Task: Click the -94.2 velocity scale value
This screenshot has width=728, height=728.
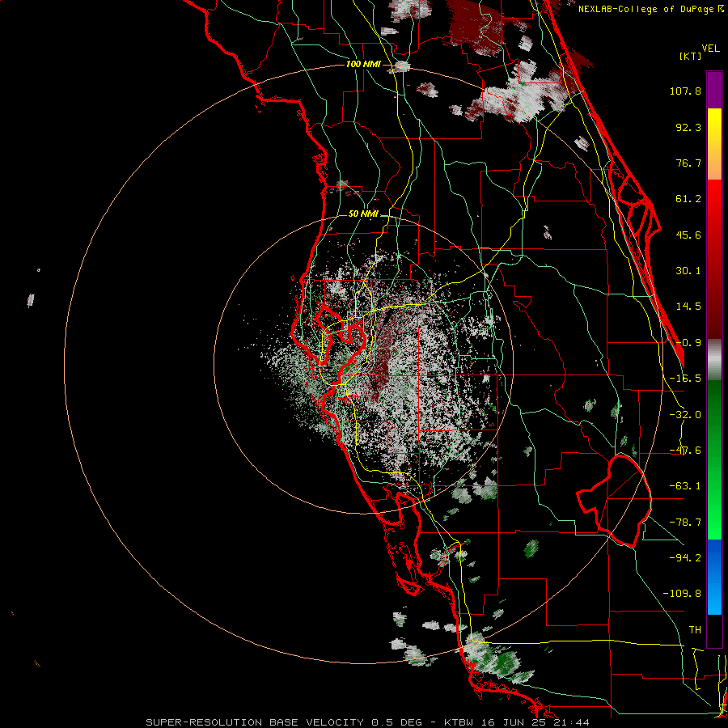Action: [685, 557]
